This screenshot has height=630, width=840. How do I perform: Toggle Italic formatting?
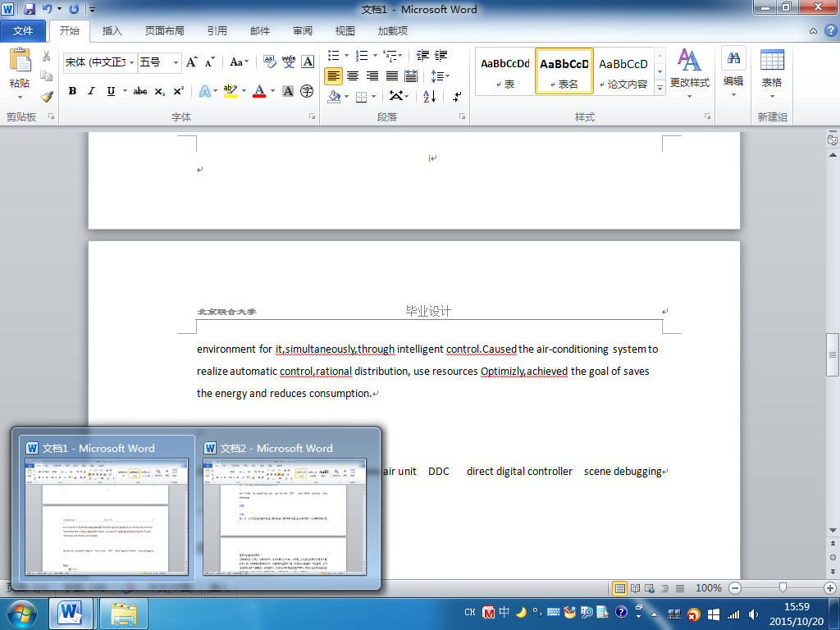pos(92,91)
